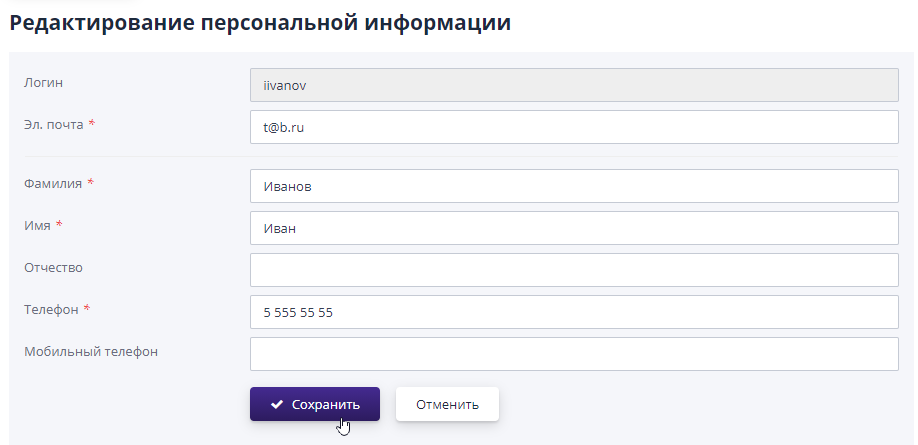The image size is (918, 445).
Task: Click the red asterisk beside Фамилия
Action: pyautogui.click(x=90, y=182)
